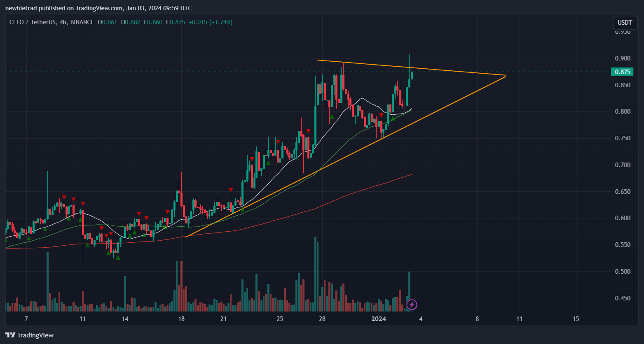This screenshot has width=644, height=344.
Task: Click the 0.500 price axis label
Action: (623, 272)
